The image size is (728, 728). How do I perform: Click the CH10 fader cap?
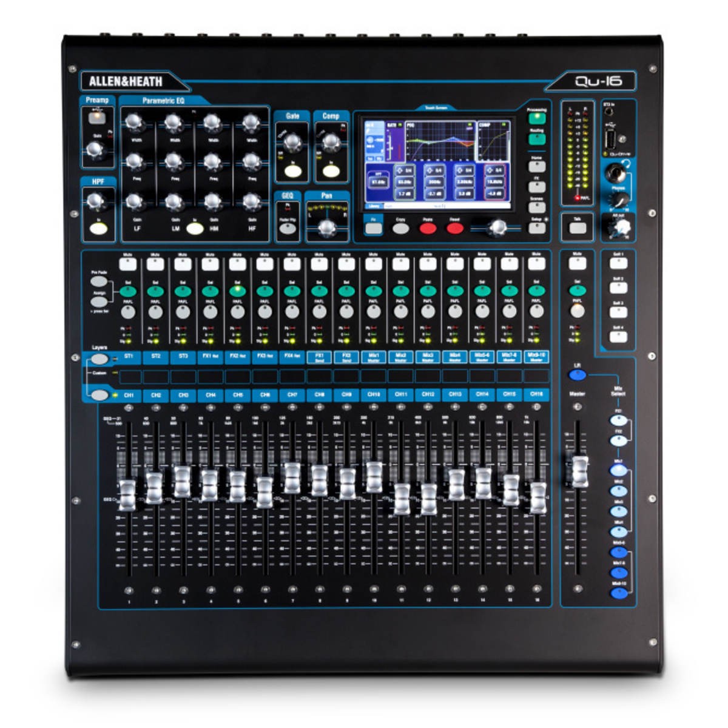point(374,477)
